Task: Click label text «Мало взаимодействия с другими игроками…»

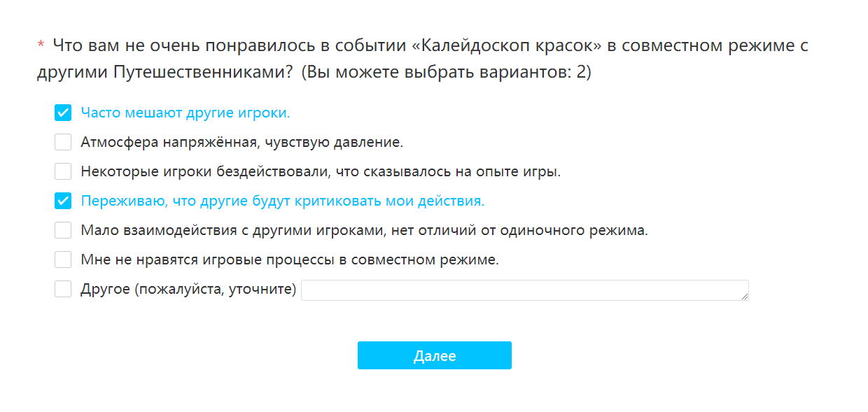Action: click(365, 230)
